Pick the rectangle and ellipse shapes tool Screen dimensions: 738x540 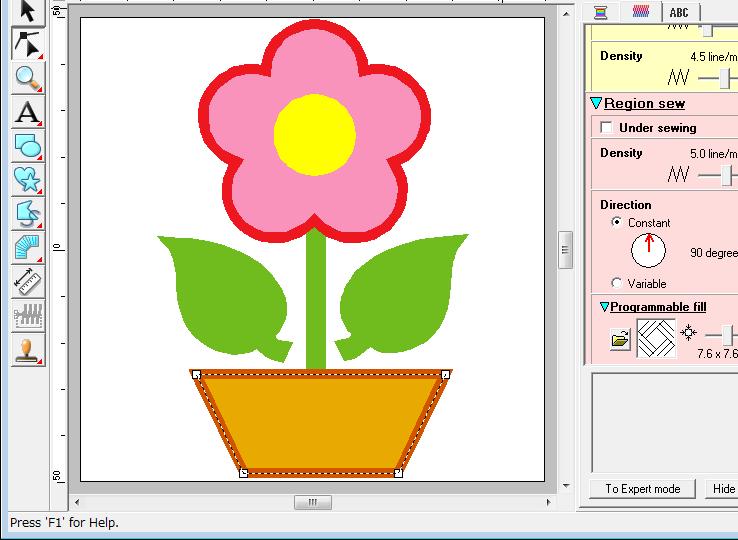28,145
